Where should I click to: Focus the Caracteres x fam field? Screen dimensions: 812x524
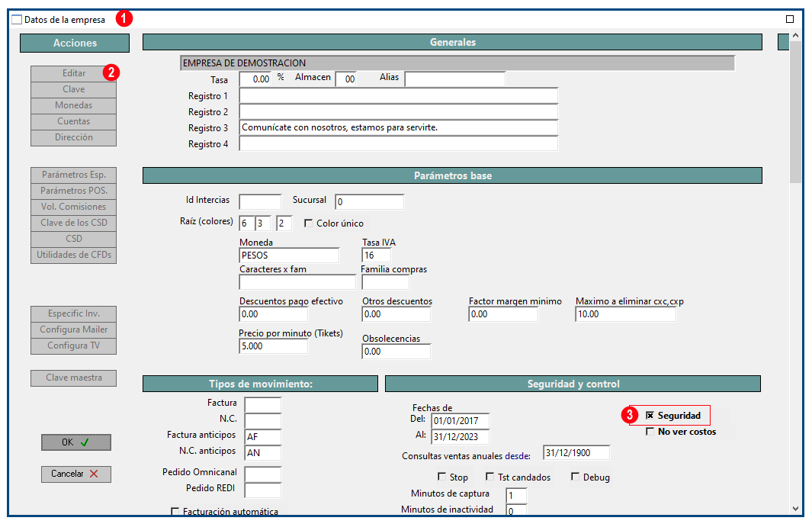pos(298,282)
